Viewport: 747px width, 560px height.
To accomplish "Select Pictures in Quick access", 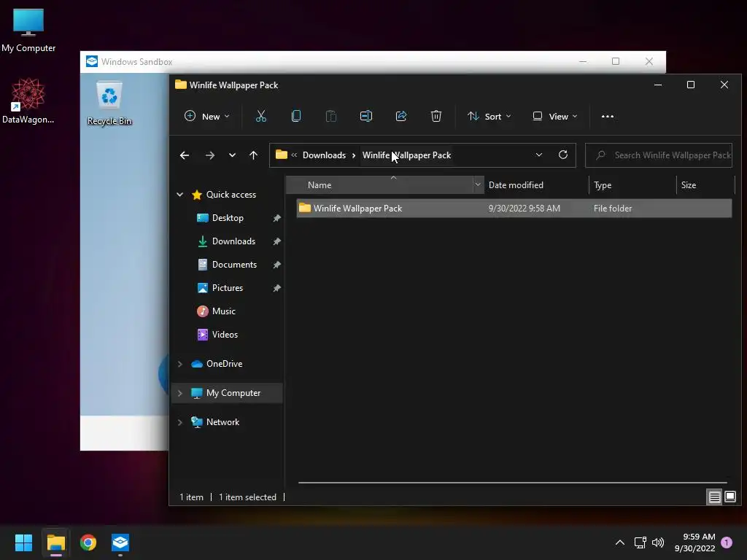I will (228, 288).
